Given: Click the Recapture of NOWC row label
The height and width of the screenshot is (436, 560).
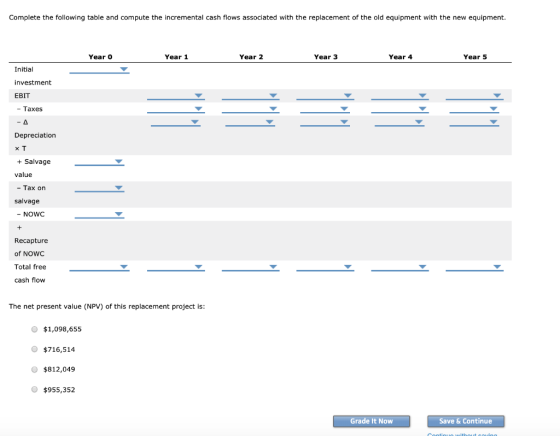Looking at the screenshot, I should (31, 241).
